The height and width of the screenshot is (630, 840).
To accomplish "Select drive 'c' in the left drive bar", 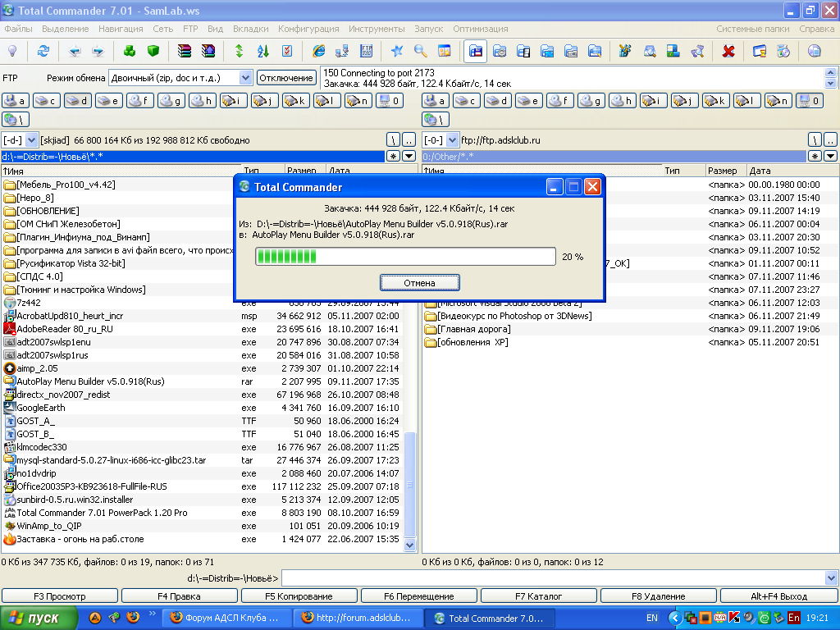I will click(47, 101).
